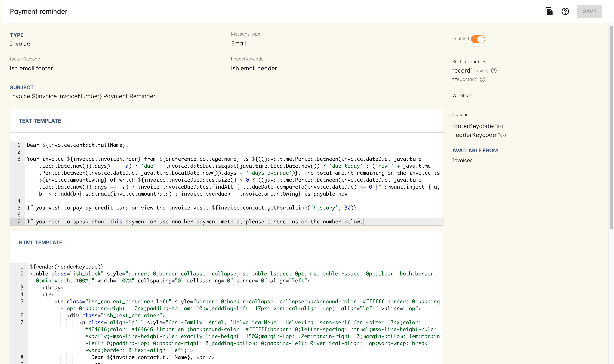Viewport: 614px width, 364px height.
Task: Click text template line 5 about credit card
Action: [x=192, y=208]
